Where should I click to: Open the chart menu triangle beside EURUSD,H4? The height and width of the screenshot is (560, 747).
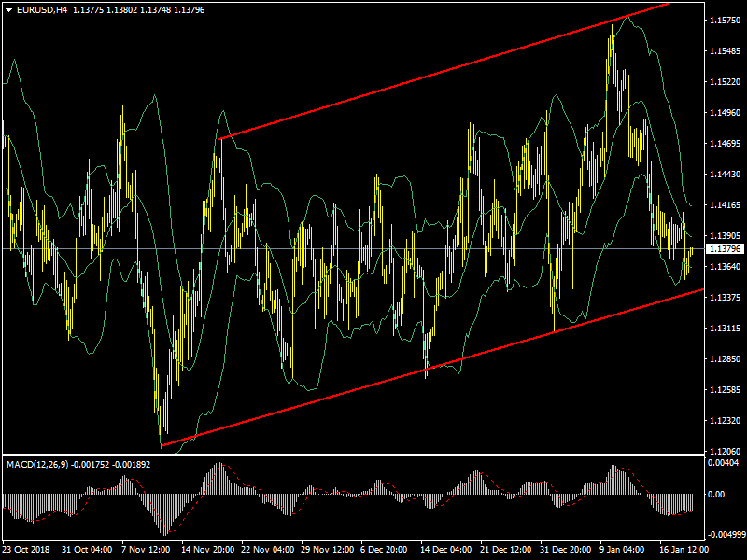[x=8, y=9]
